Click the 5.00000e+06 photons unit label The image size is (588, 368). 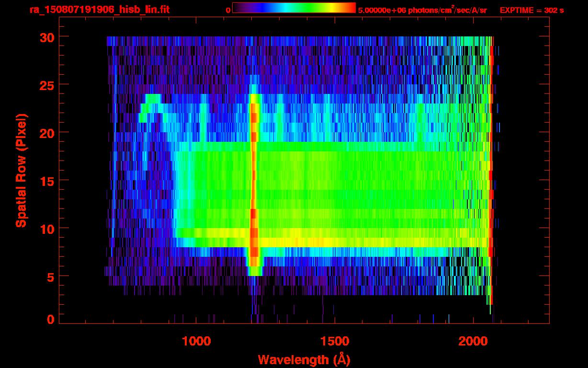(422, 10)
